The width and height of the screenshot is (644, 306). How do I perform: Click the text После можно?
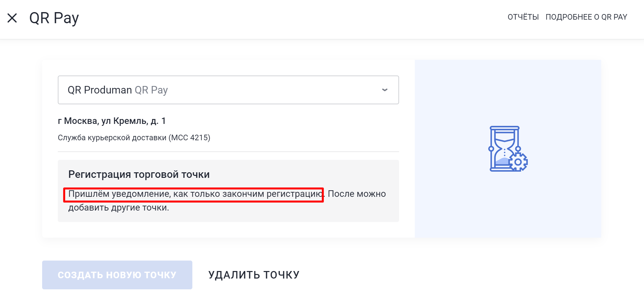[x=357, y=194]
